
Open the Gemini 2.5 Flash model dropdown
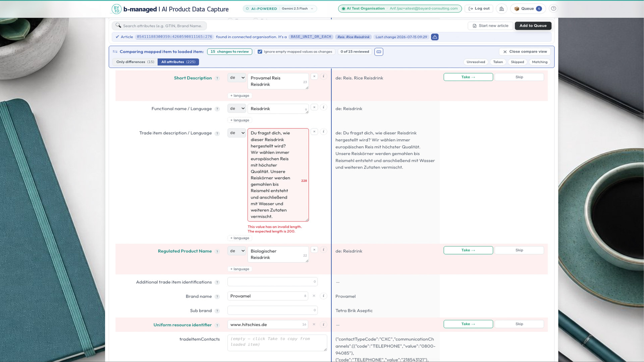pyautogui.click(x=297, y=9)
